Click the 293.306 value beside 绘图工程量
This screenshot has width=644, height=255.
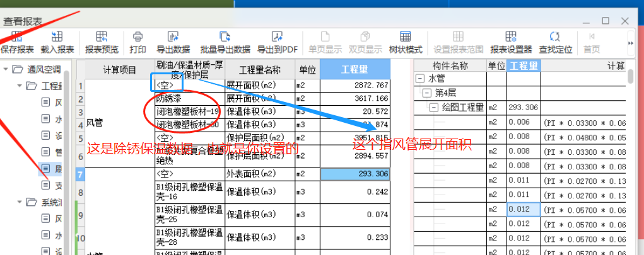pyautogui.click(x=524, y=108)
